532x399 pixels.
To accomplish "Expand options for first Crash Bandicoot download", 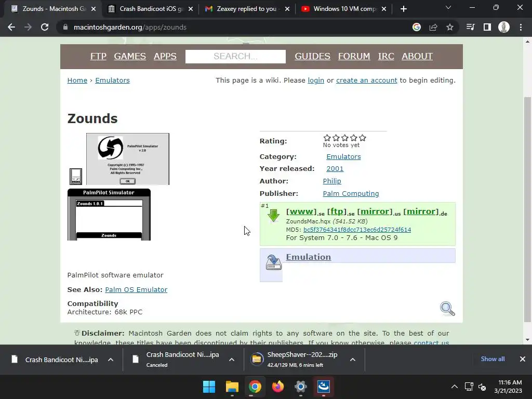I will pos(111,360).
